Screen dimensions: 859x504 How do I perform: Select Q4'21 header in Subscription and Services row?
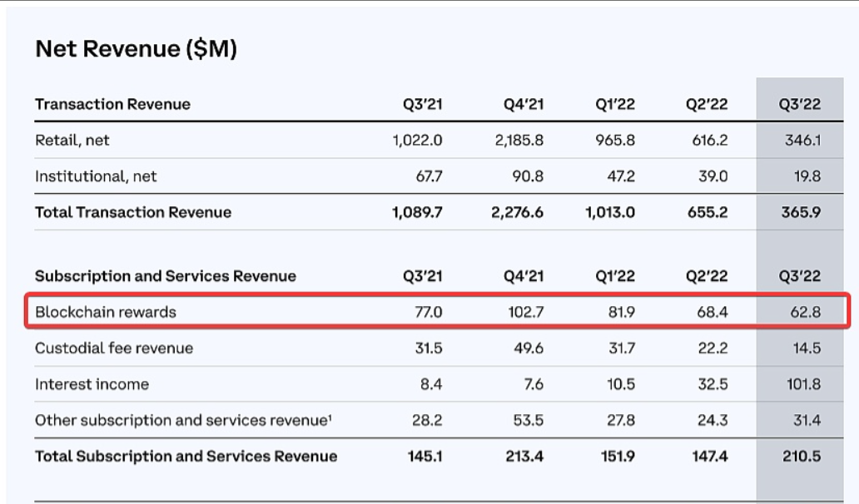(x=523, y=276)
